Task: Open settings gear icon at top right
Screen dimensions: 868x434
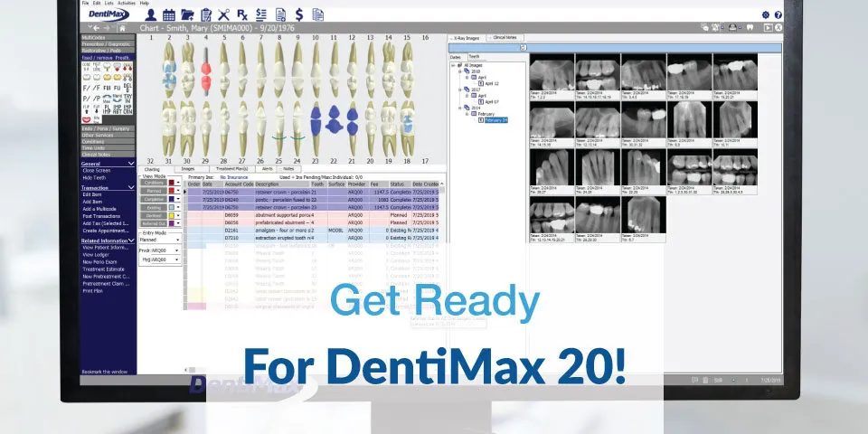Action: point(766,15)
